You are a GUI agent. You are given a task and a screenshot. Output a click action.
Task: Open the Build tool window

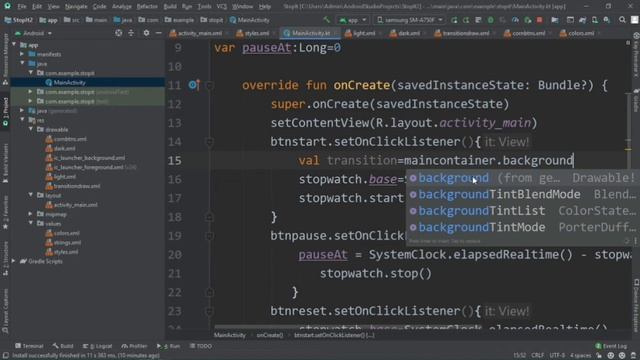pyautogui.click(x=63, y=346)
